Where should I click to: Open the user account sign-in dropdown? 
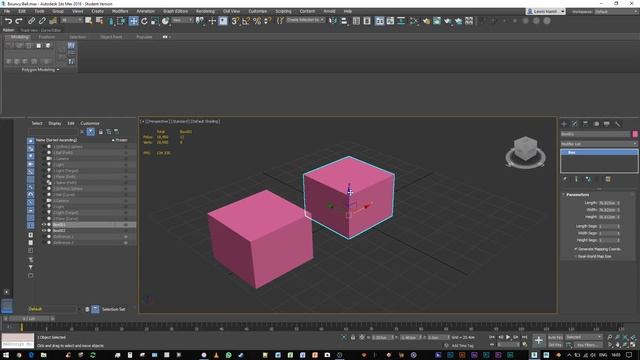546,12
